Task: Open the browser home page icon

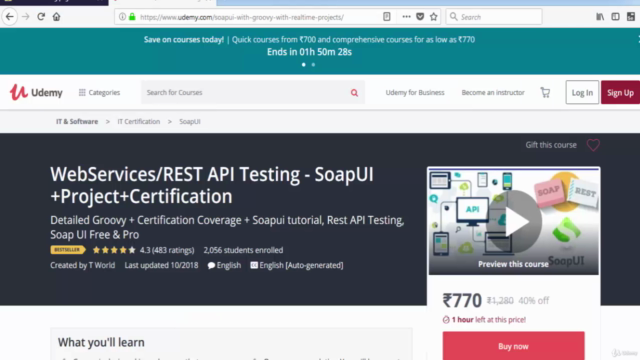Action: pyautogui.click(x=56, y=17)
